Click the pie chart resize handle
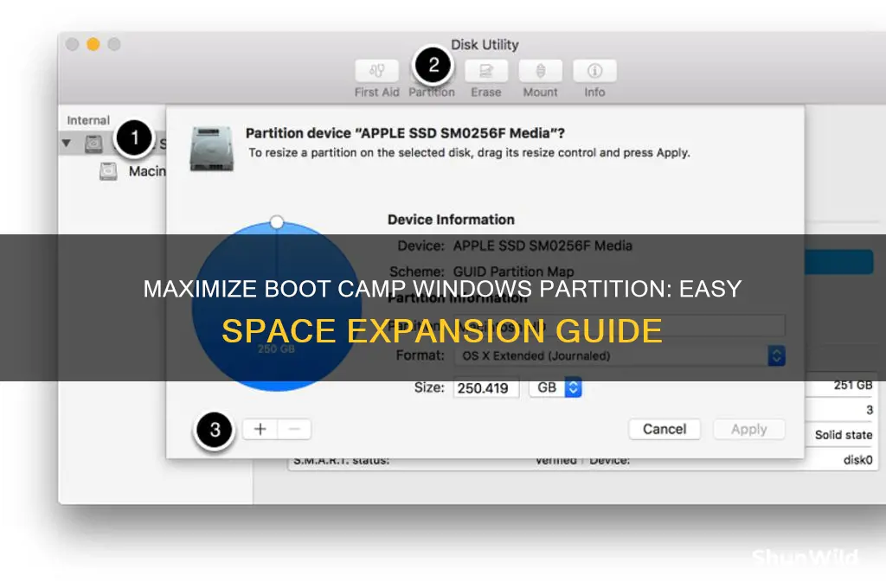Viewport: 886px width, 588px height. (276, 222)
